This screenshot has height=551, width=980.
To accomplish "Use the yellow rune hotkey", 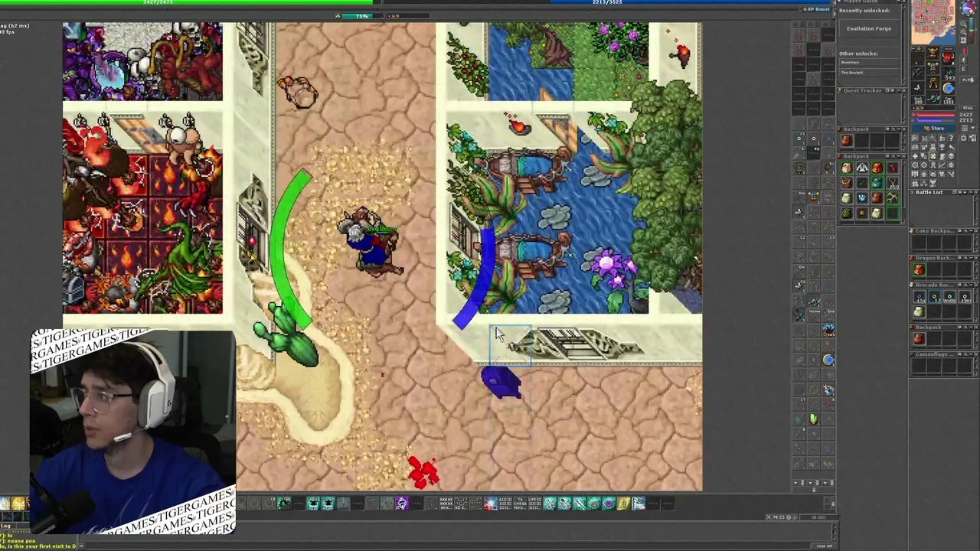I will [623, 503].
